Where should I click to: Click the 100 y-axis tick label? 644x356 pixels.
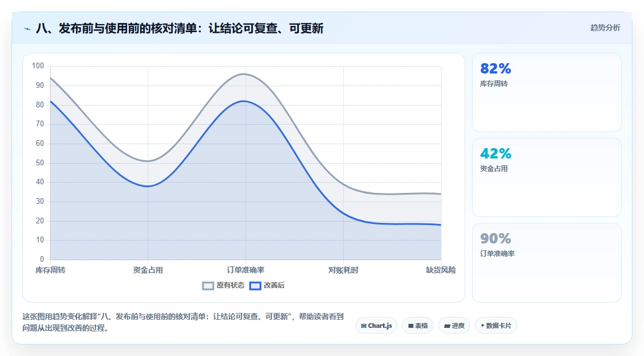coord(38,66)
